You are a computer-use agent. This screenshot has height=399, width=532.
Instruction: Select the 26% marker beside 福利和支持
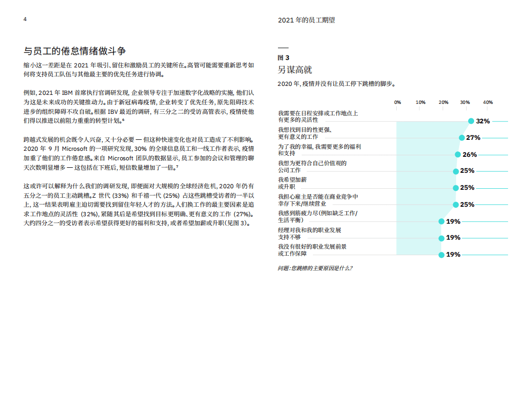point(459,154)
